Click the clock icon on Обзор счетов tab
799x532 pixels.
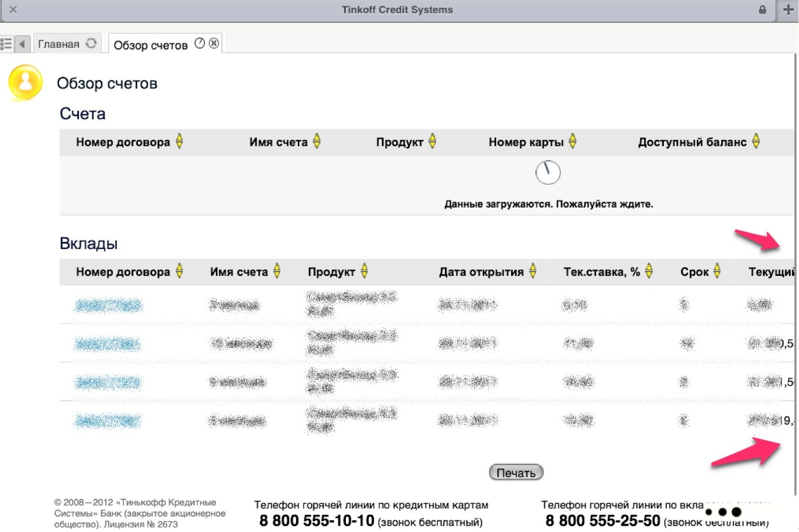pos(200,43)
